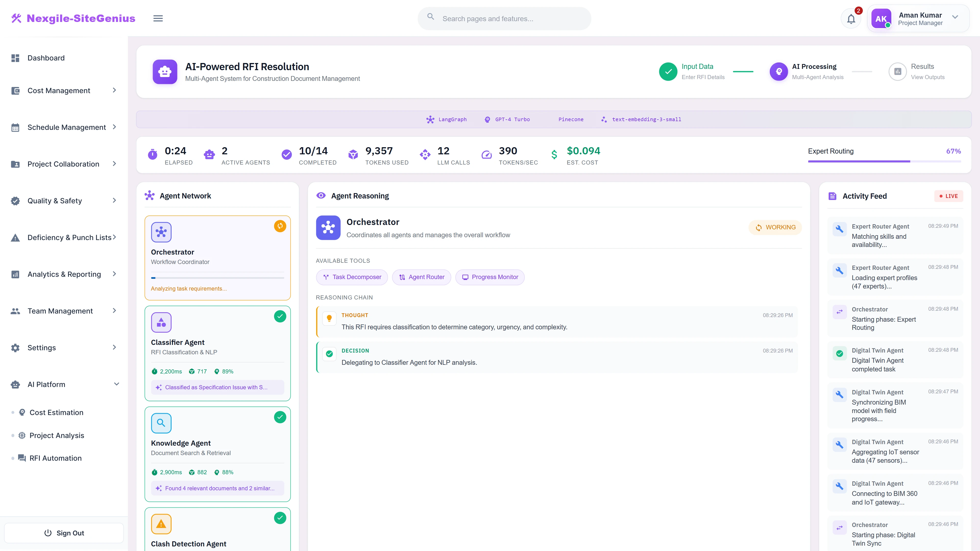The height and width of the screenshot is (551, 980).
Task: Click the search pages and features field
Action: (x=504, y=18)
